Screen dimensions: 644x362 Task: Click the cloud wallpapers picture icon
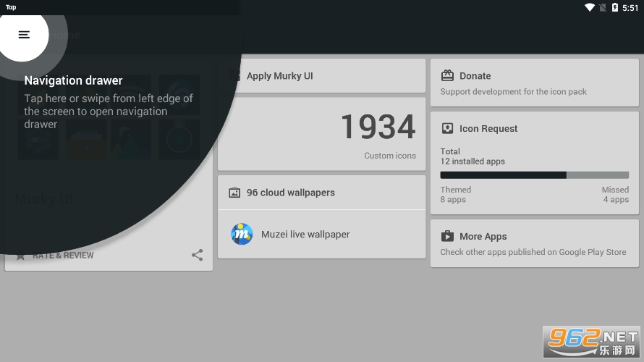[x=234, y=193]
